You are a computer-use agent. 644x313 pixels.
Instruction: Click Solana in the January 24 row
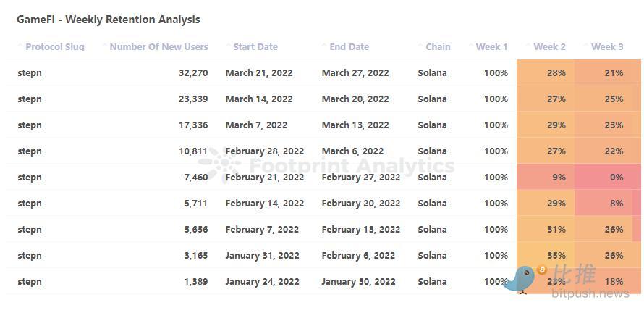coord(432,281)
